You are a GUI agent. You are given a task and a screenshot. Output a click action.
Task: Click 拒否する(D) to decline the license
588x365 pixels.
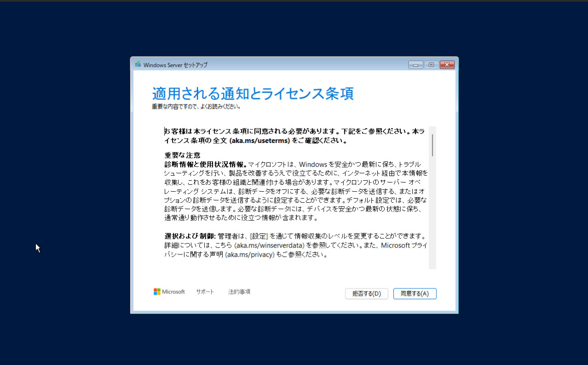click(x=366, y=293)
